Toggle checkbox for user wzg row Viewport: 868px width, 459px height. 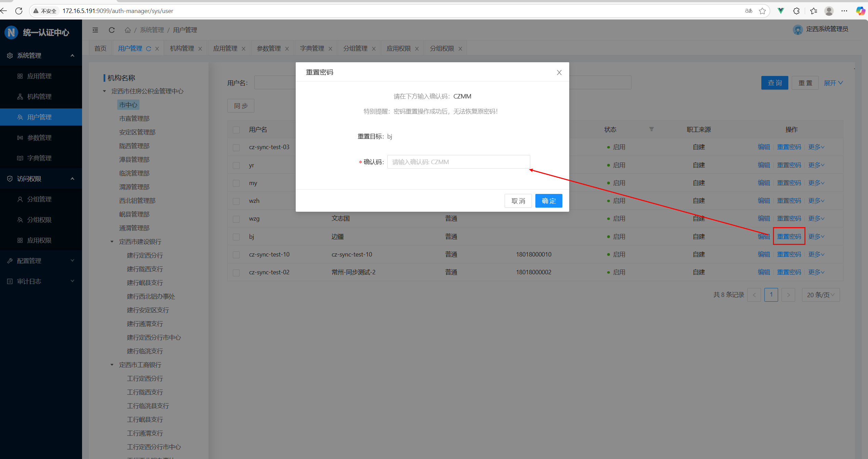pyautogui.click(x=236, y=219)
